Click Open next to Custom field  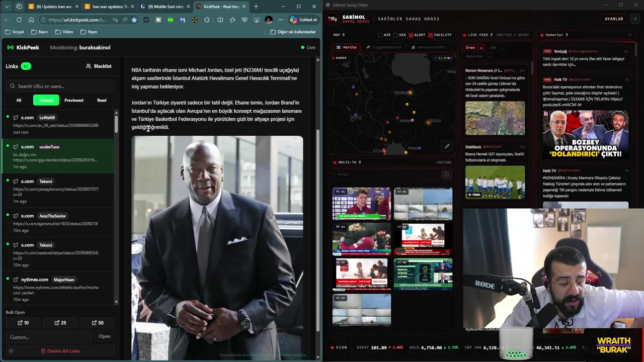tap(104, 336)
